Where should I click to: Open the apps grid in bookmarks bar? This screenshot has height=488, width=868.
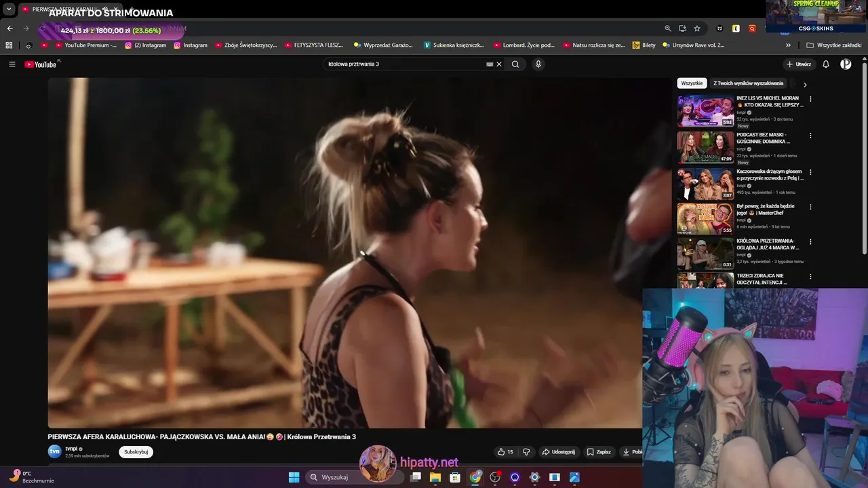point(9,45)
